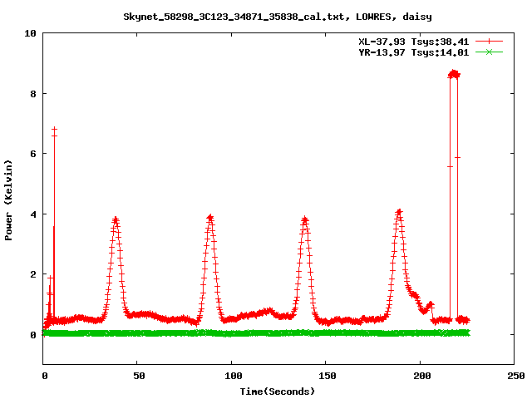Click the Time(Seconds) x-axis label

tap(277, 392)
